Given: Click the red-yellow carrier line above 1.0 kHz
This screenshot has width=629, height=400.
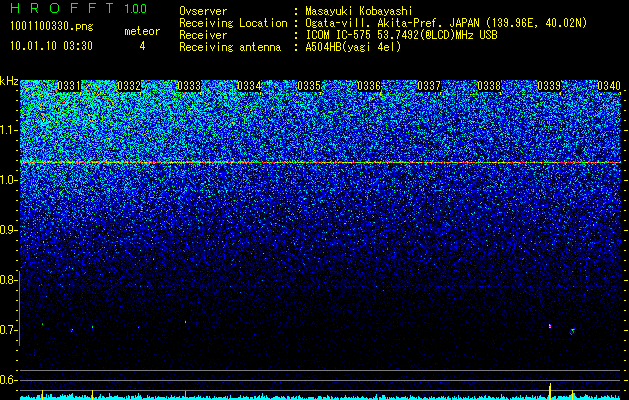Looking at the screenshot, I should click(321, 162).
